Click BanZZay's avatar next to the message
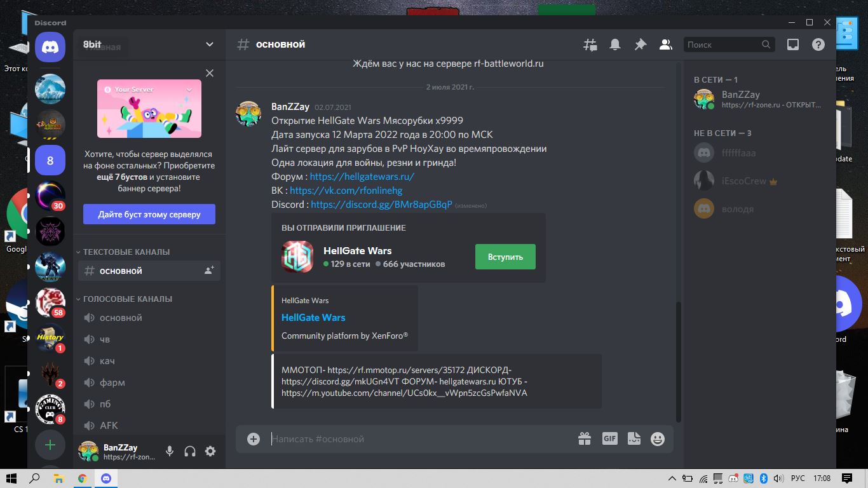The height and width of the screenshot is (488, 868). click(248, 113)
